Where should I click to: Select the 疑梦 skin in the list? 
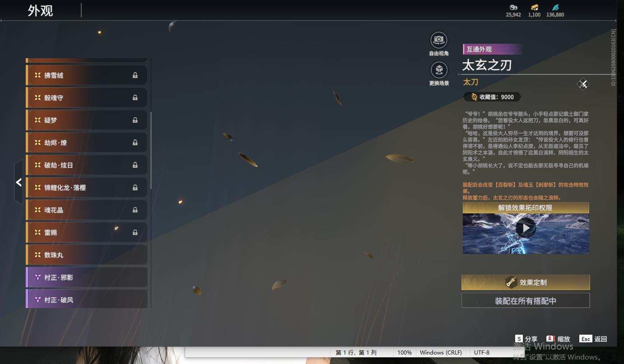click(x=87, y=120)
